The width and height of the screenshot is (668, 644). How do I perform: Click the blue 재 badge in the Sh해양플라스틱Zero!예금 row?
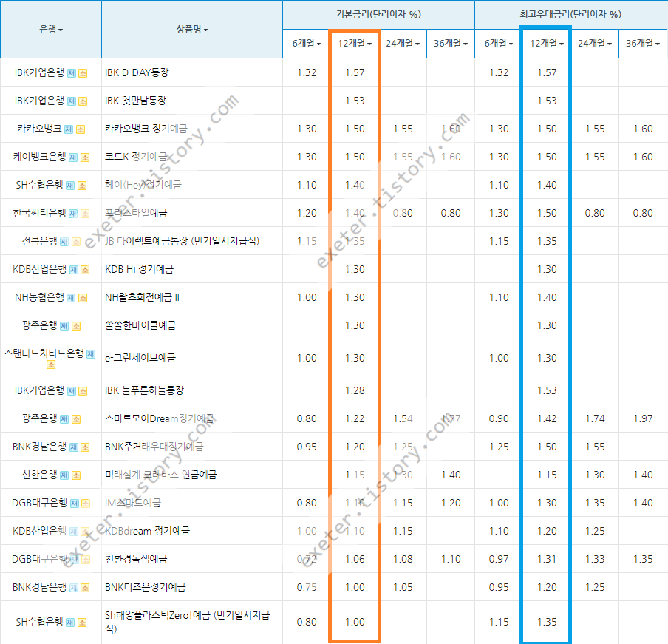70,623
